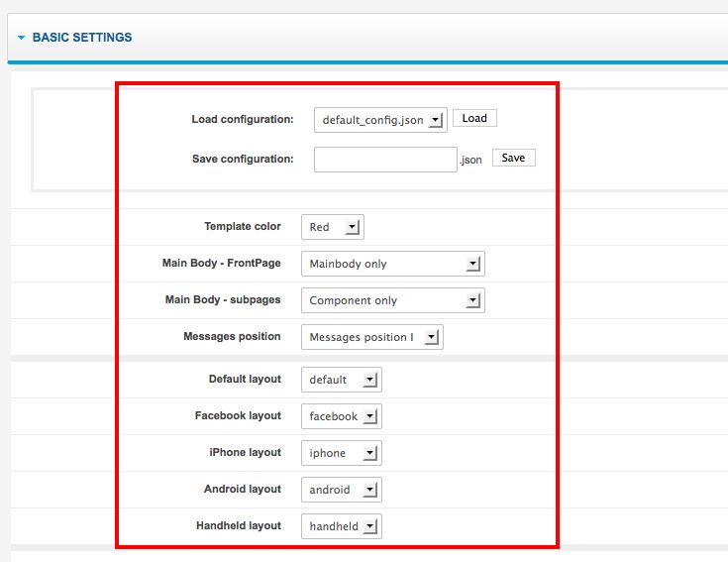728x562 pixels.
Task: Open the Main Body - subpages dropdown
Action: point(393,300)
